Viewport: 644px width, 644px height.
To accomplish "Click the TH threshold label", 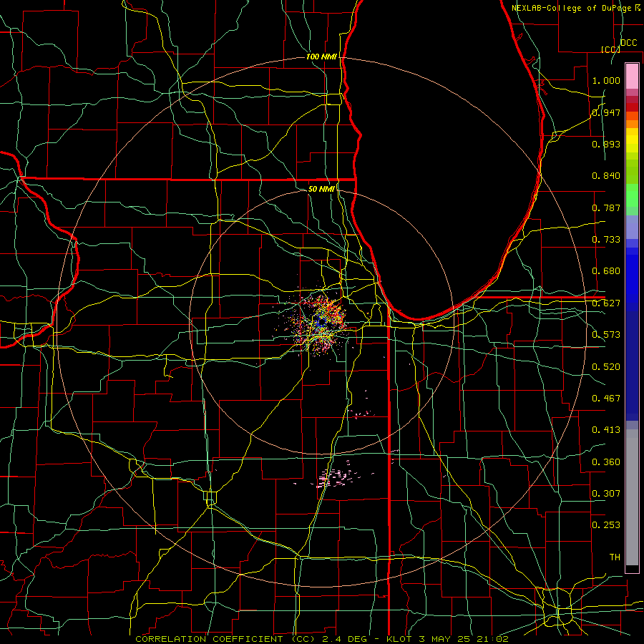I will click(615, 557).
